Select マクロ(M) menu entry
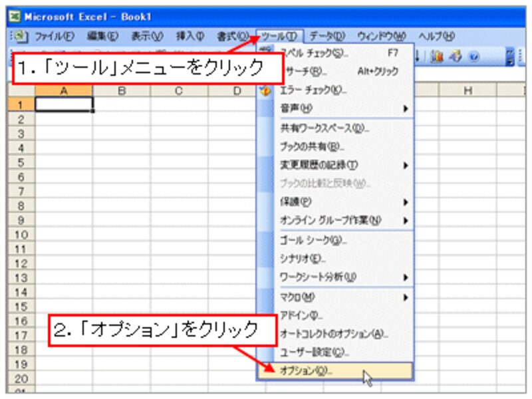Image resolution: width=532 pixels, height=399 pixels. tap(335, 297)
